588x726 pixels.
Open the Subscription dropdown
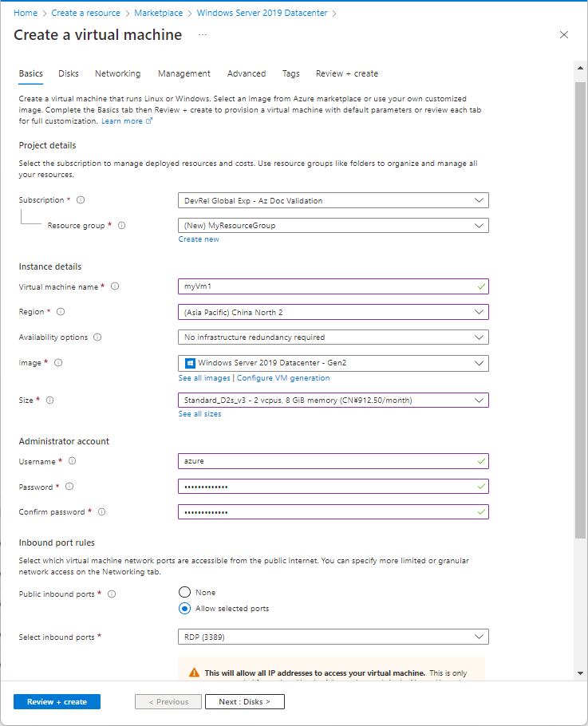[x=333, y=200]
